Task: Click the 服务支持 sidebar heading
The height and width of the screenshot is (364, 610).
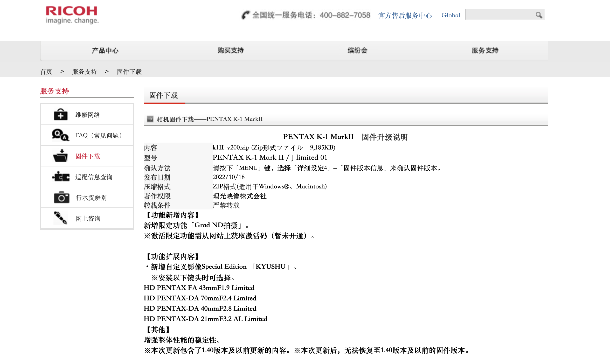Action: pos(54,91)
